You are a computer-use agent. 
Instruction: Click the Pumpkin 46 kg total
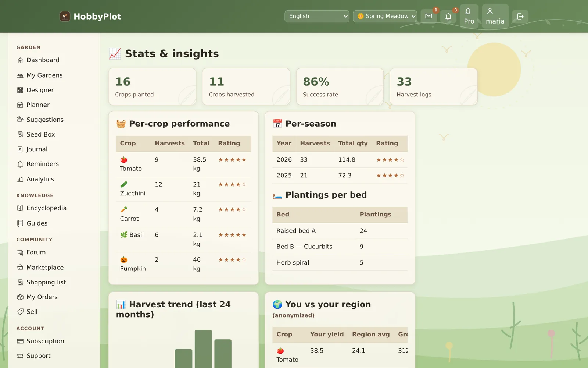[197, 264]
